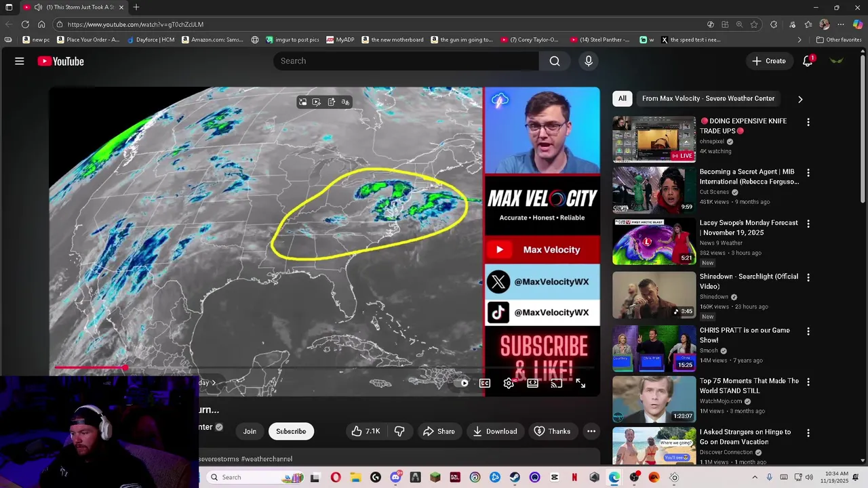Image resolution: width=868 pixels, height=488 pixels.
Task: Open imgur to post pics bookmark
Action: click(x=292, y=40)
